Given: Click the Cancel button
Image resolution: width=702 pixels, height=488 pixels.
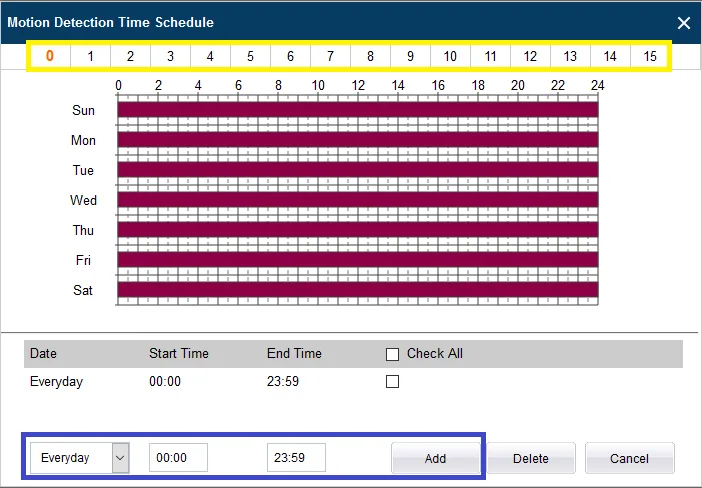Looking at the screenshot, I should 629,458.
